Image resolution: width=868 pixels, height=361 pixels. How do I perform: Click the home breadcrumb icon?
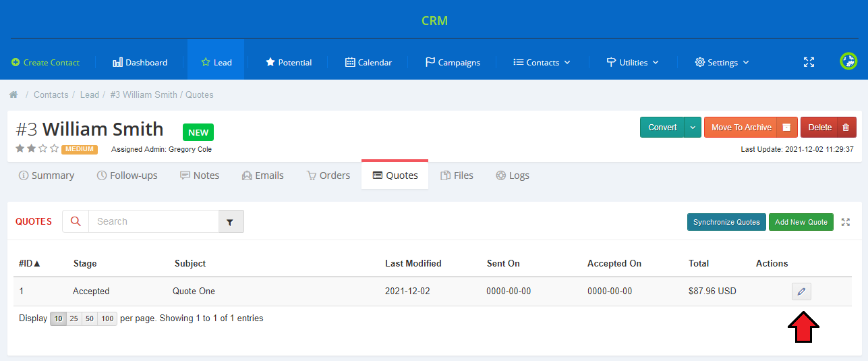[x=13, y=95]
